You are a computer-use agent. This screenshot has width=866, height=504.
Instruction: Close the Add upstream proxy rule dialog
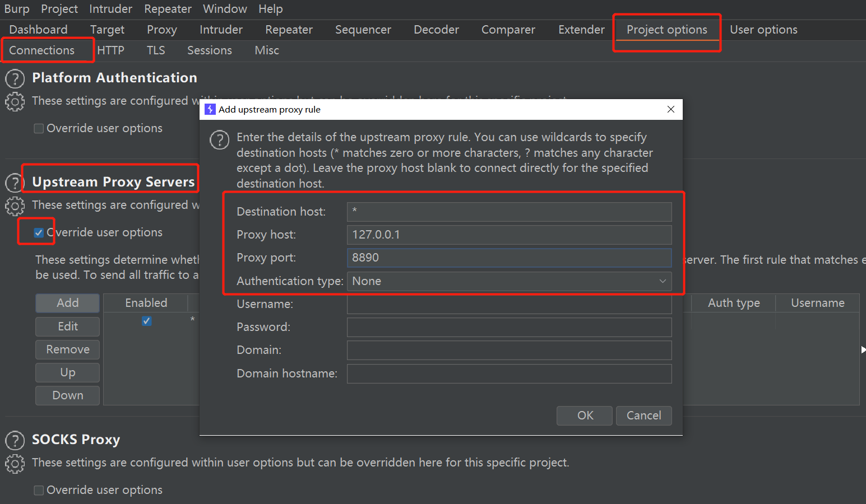pos(671,109)
